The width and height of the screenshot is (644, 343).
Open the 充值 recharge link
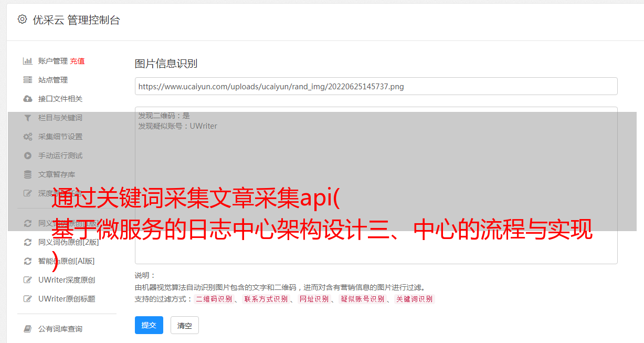pos(77,61)
